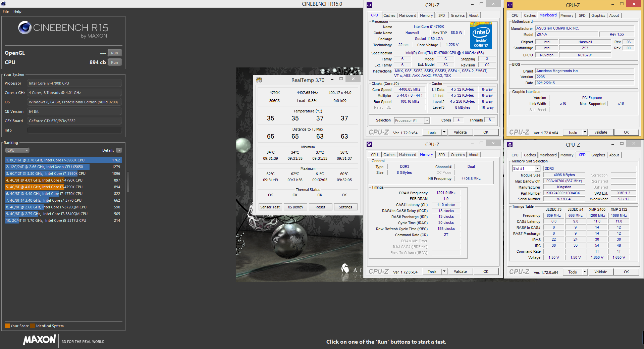
Task: Open the Processor #1 selection dropdown
Action: [x=412, y=120]
